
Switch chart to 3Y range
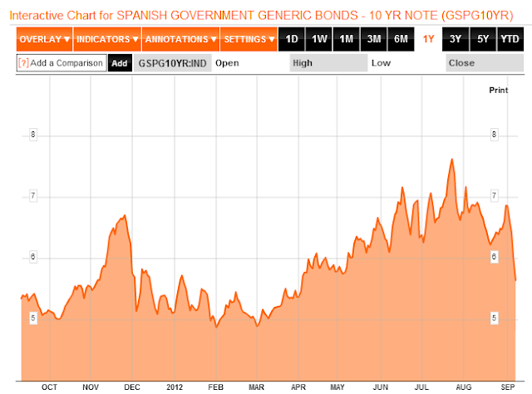(456, 39)
